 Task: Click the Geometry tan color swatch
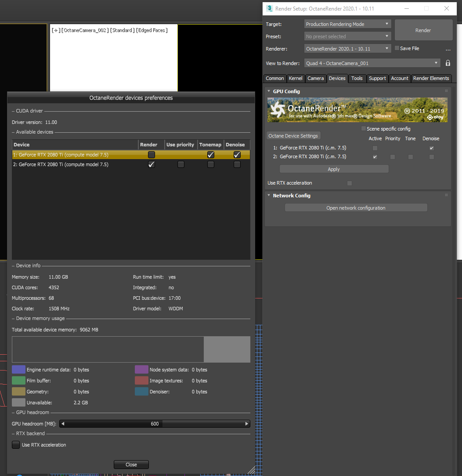[18, 391]
